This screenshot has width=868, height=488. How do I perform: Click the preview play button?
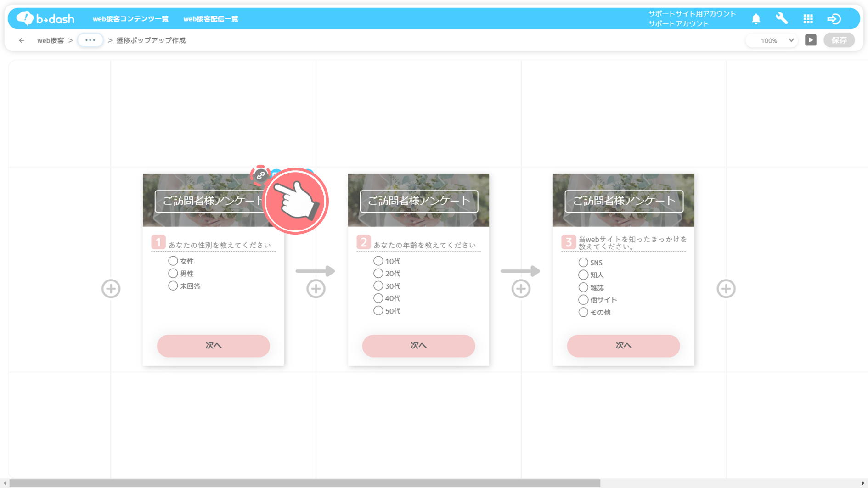click(x=811, y=40)
